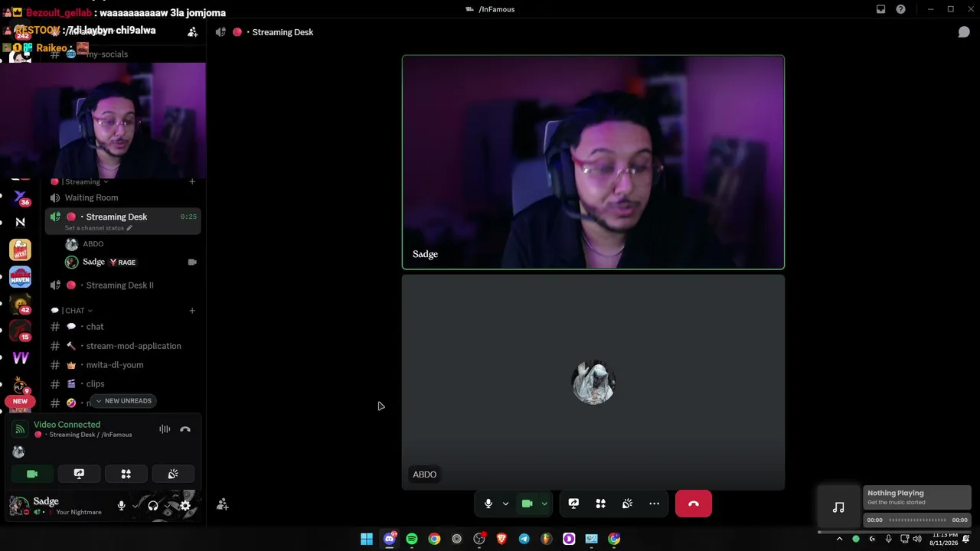This screenshot has width=980, height=551.
Task: Focus ABDO's participant tile
Action: [x=593, y=382]
